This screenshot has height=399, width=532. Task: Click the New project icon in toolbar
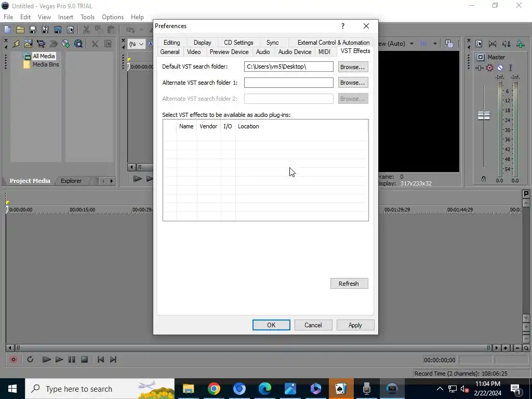point(7,30)
